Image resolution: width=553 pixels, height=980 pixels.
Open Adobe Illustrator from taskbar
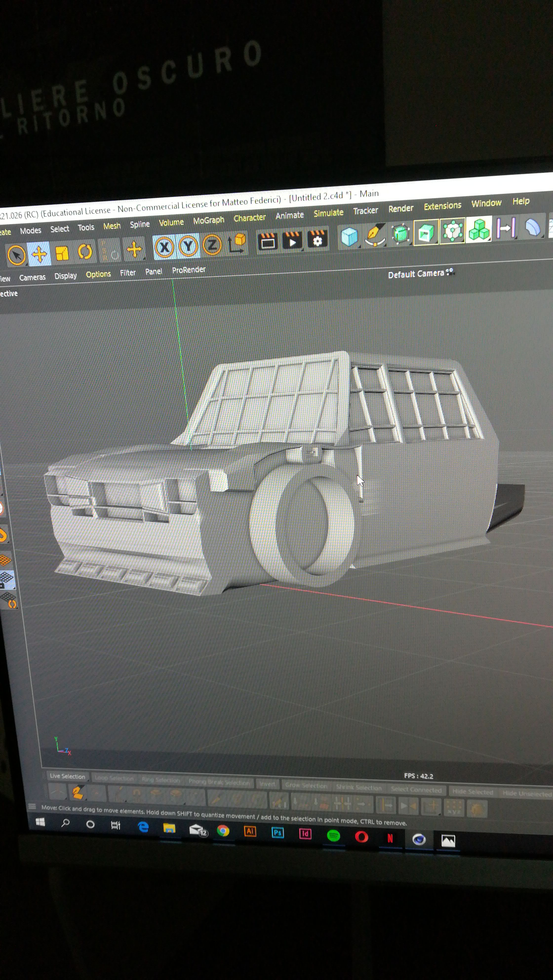(250, 831)
